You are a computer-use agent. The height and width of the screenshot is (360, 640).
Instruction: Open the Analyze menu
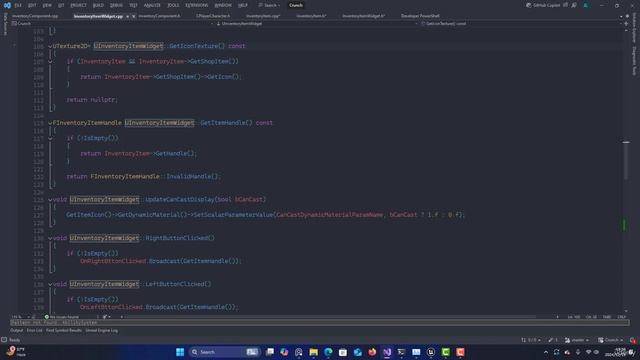coord(152,5)
